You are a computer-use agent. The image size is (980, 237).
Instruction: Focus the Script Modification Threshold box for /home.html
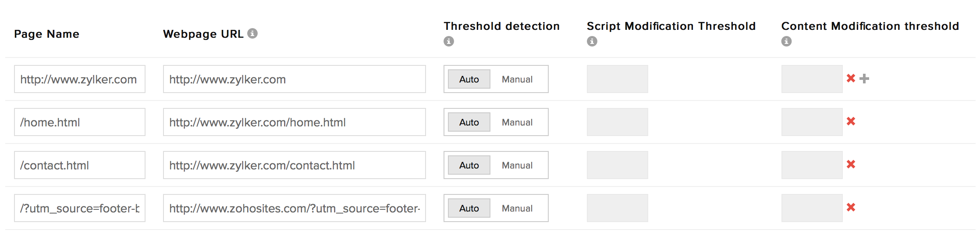click(617, 122)
